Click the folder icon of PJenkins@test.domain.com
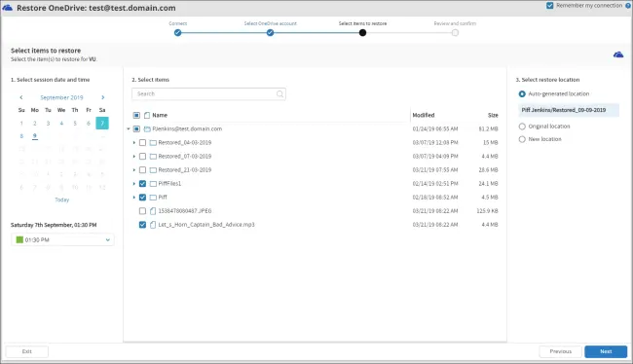 click(x=147, y=129)
